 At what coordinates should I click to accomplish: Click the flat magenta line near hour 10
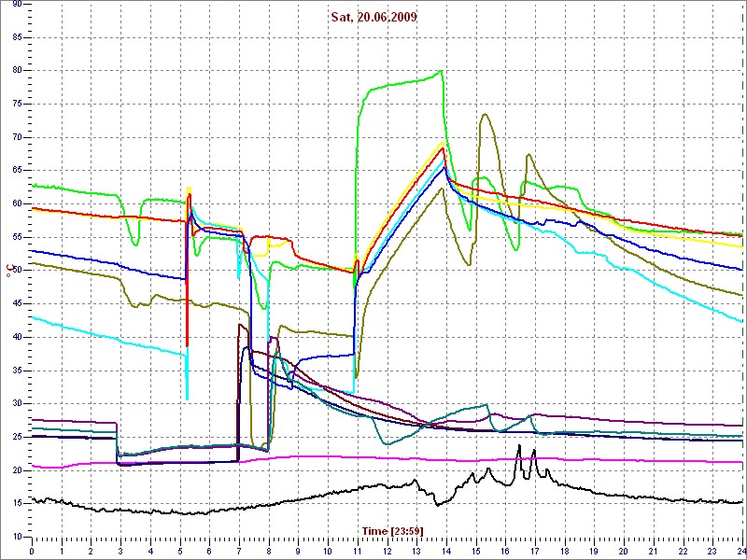(x=327, y=456)
